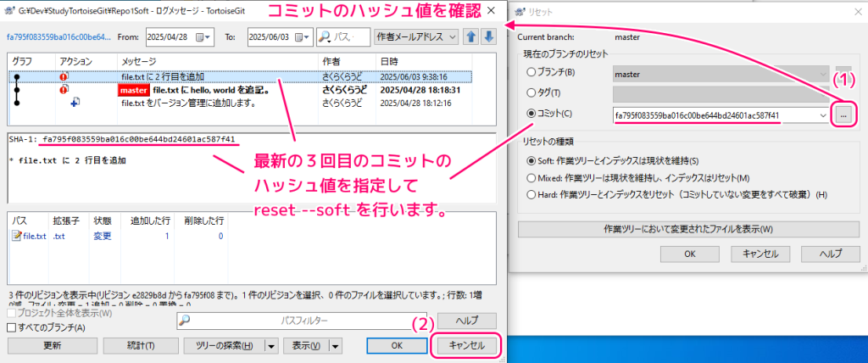The height and width of the screenshot is (363, 868).
Task: Click the 作者 column header
Action: (347, 61)
